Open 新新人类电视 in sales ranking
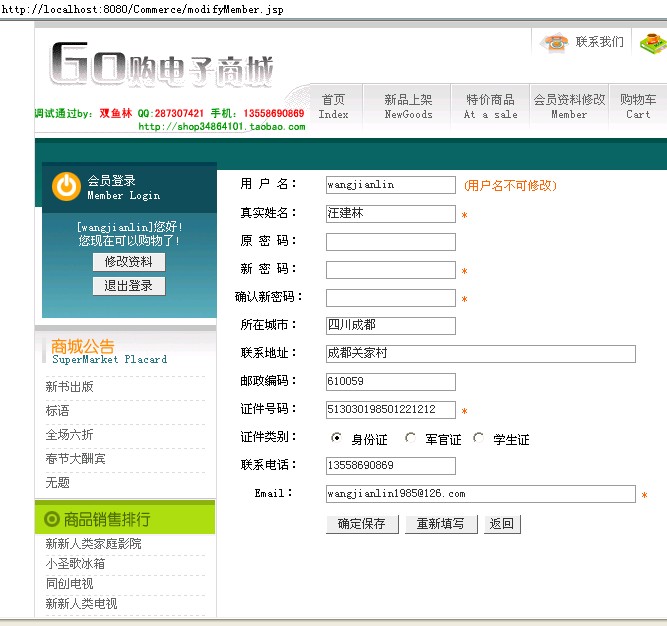Image resolution: width=667 pixels, height=626 pixels. coord(81,603)
